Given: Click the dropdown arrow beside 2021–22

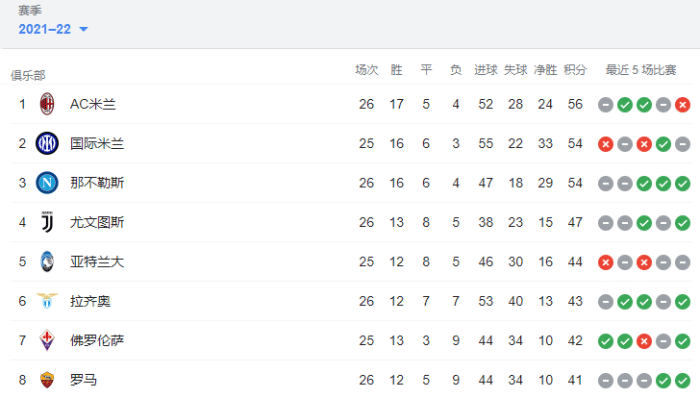Looking at the screenshot, I should [x=83, y=29].
